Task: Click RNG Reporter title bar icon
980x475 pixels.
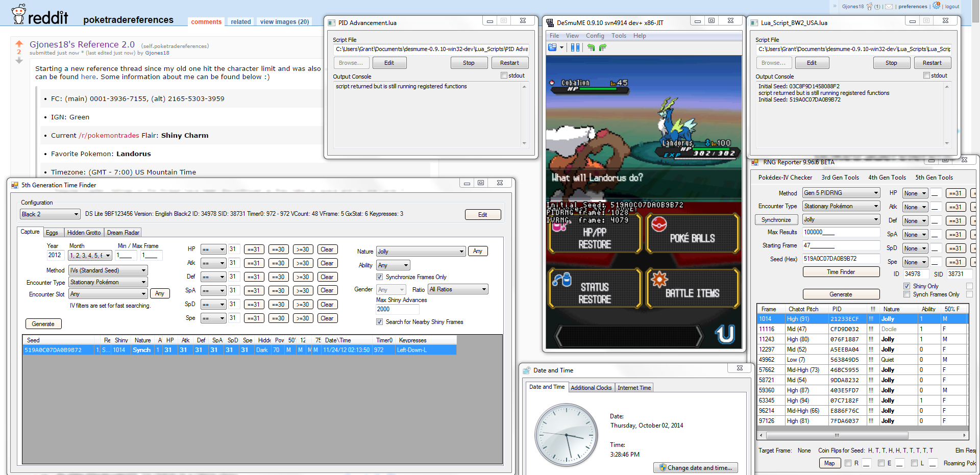Action: pyautogui.click(x=755, y=162)
